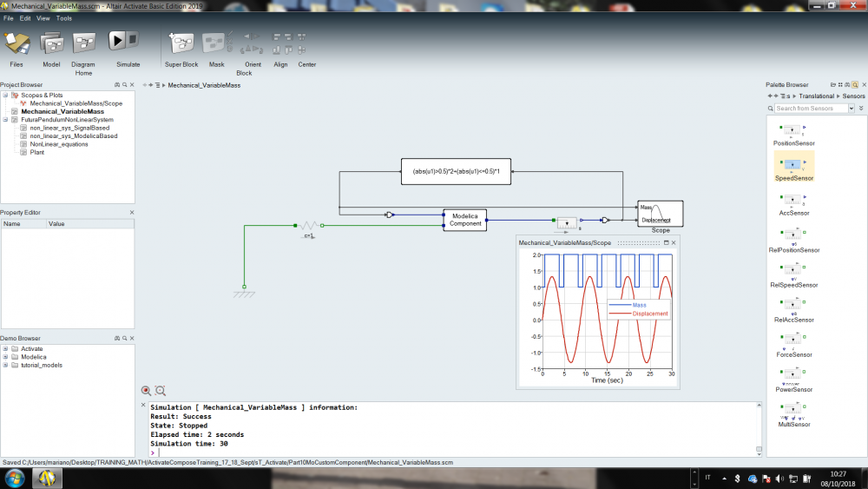Click the Name column header in Property Editor
The height and width of the screenshot is (489, 868).
[x=24, y=224]
